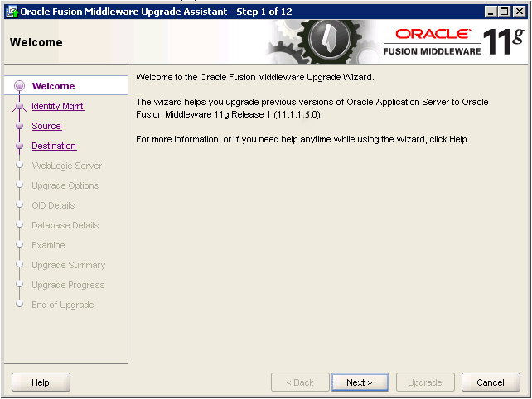Click the disabled Back button
This screenshot has width=532, height=399.
pos(300,382)
